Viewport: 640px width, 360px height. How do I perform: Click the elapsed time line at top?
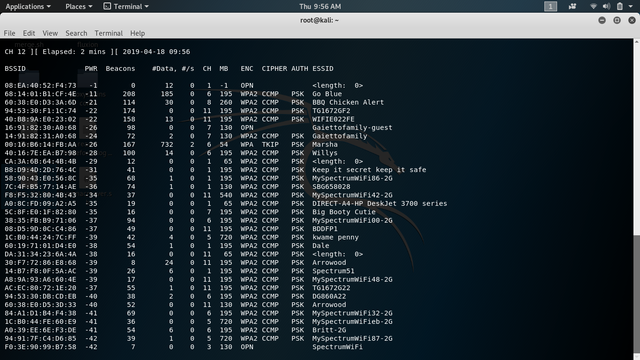coord(97,52)
